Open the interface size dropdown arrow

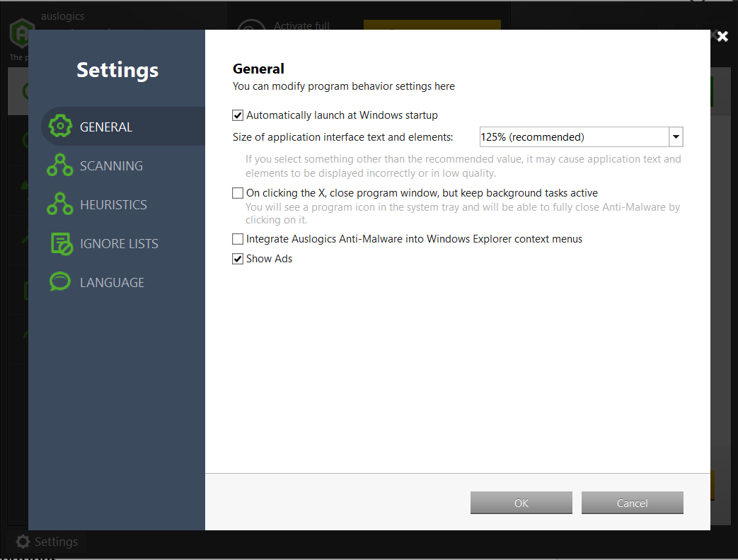click(676, 136)
